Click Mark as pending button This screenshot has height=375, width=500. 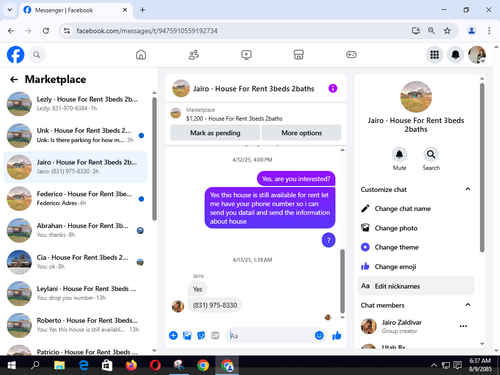click(x=215, y=133)
